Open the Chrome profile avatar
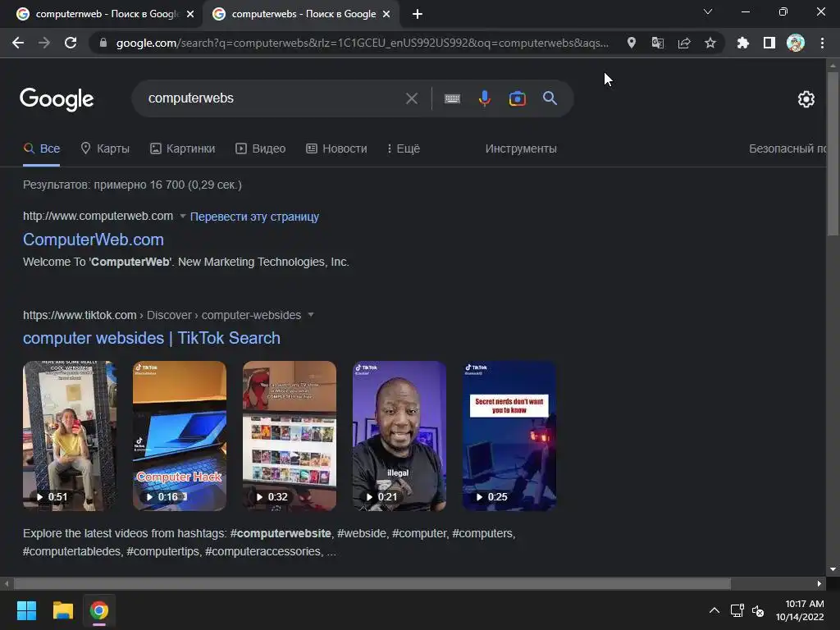The image size is (840, 630). click(796, 43)
